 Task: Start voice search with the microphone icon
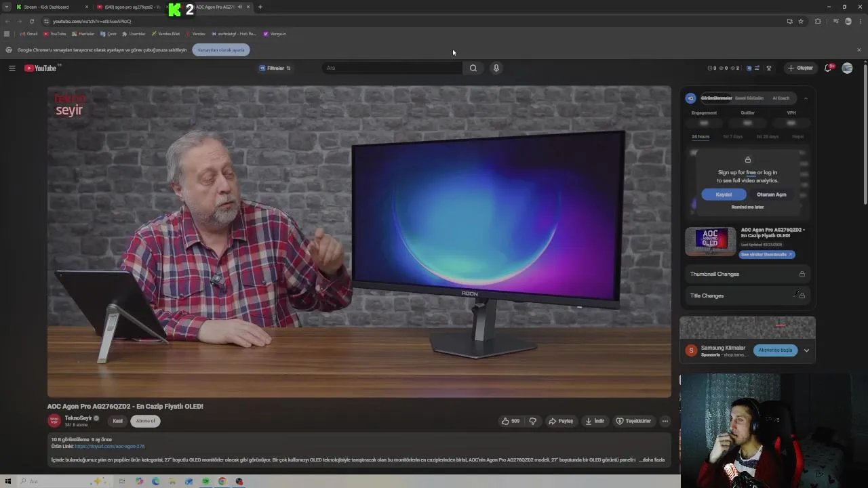pyautogui.click(x=496, y=68)
